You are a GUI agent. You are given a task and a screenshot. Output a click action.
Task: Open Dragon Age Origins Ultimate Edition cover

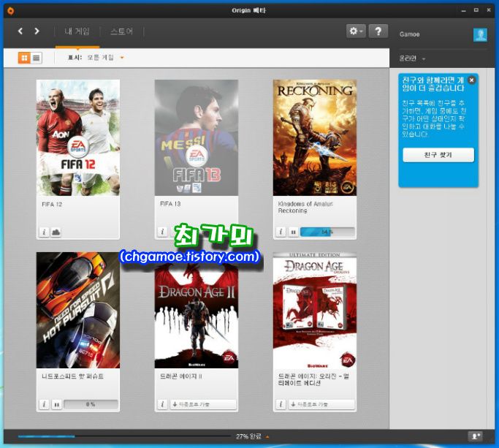click(315, 310)
